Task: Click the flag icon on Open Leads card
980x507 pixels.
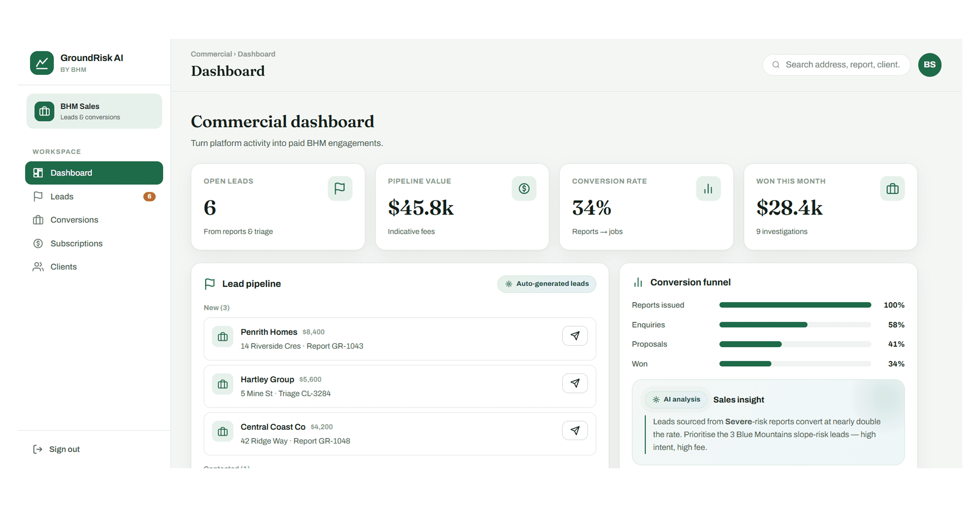Action: click(340, 188)
